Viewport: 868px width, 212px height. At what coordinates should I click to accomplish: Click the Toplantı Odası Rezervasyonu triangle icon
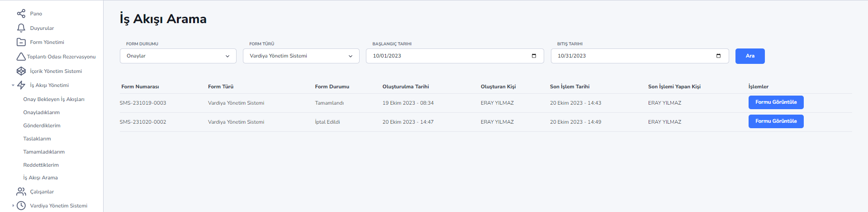pyautogui.click(x=21, y=57)
